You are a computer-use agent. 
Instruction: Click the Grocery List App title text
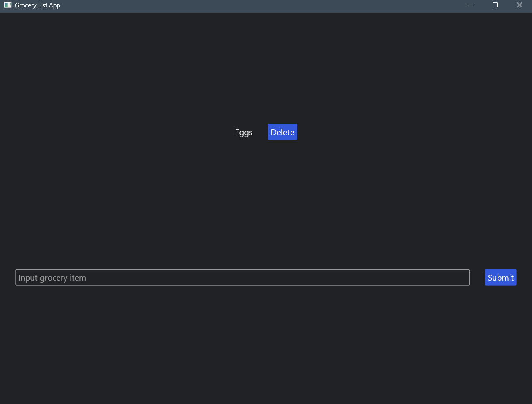tap(37, 5)
